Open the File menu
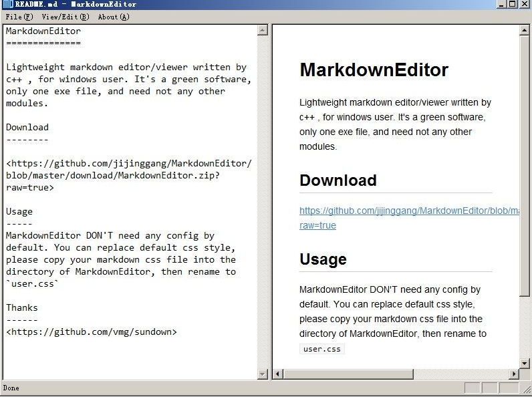This screenshot has width=532, height=397. [x=19, y=17]
